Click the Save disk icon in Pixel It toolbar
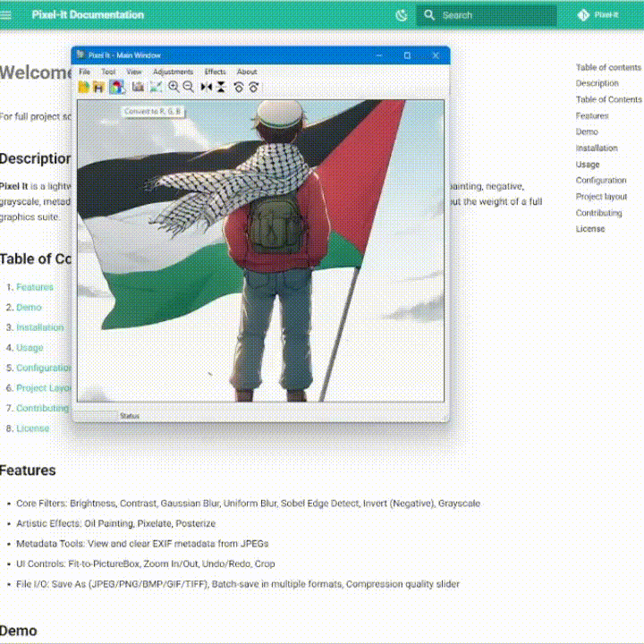This screenshot has width=644, height=644. pos(98,87)
